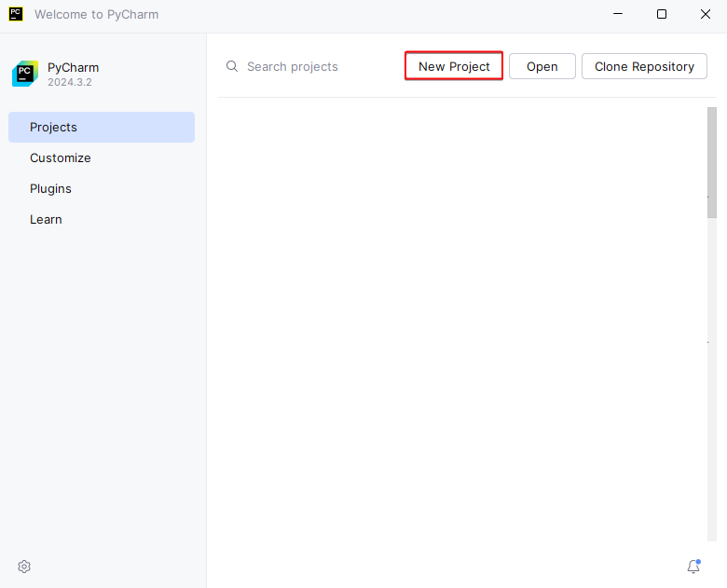This screenshot has height=588, width=727.
Task: Switch to the Customize tab
Action: (102, 157)
